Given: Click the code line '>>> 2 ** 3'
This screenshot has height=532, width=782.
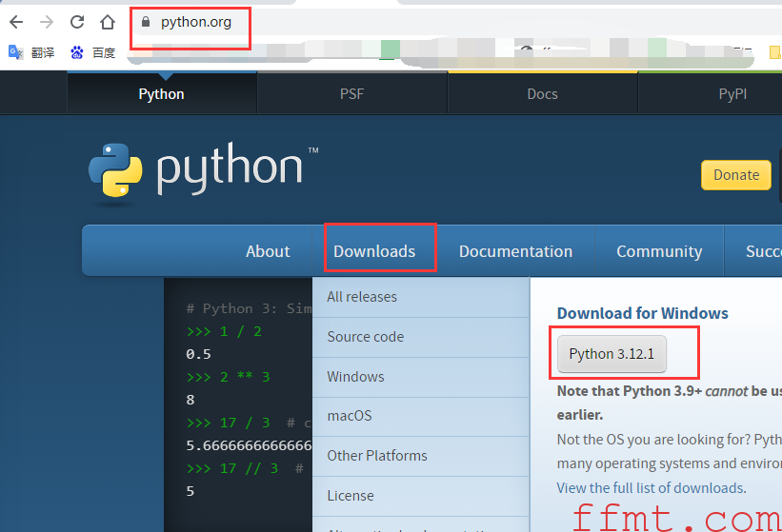Looking at the screenshot, I should click(228, 377).
